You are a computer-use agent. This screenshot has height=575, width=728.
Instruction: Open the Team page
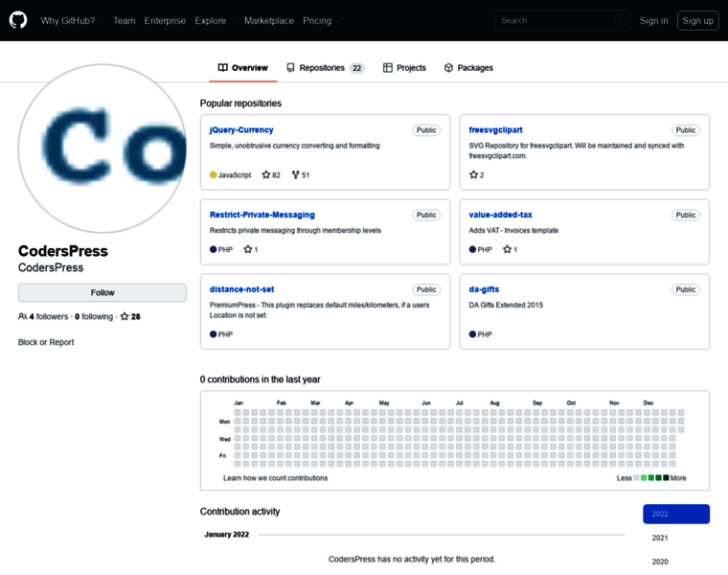point(125,20)
